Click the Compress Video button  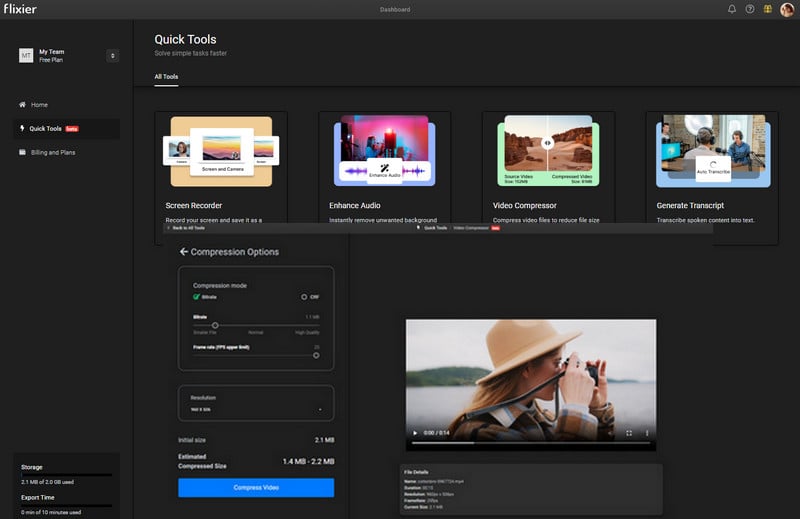point(256,487)
